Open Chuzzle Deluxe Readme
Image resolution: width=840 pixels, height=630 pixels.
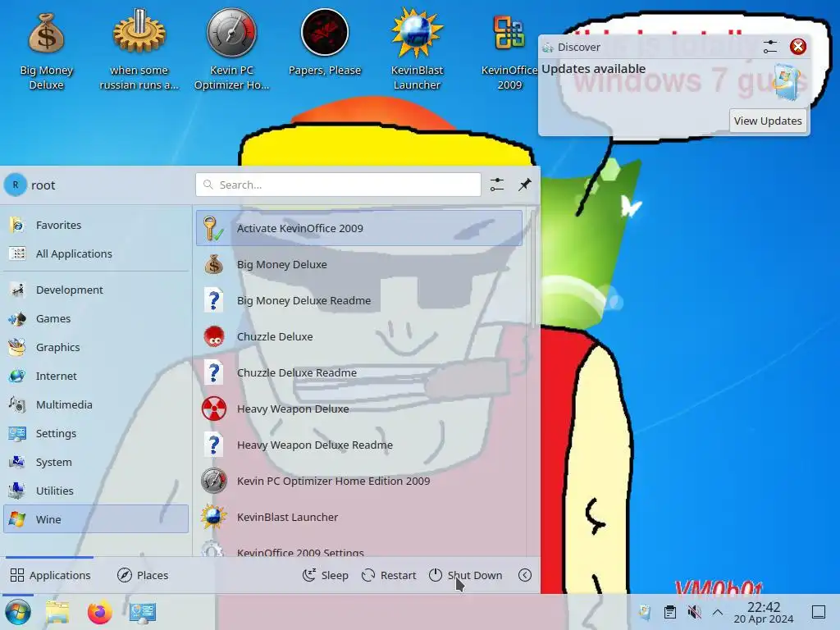pos(359,373)
